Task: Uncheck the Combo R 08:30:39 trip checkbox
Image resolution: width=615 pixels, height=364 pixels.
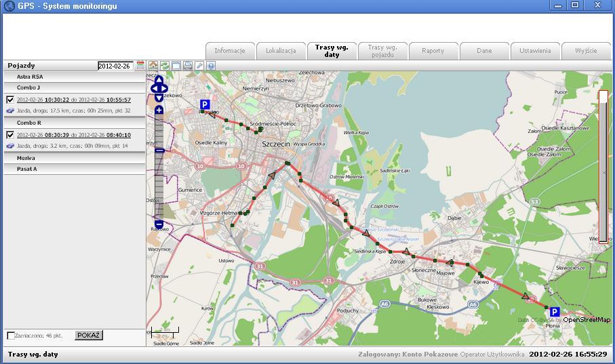Action: [10, 135]
